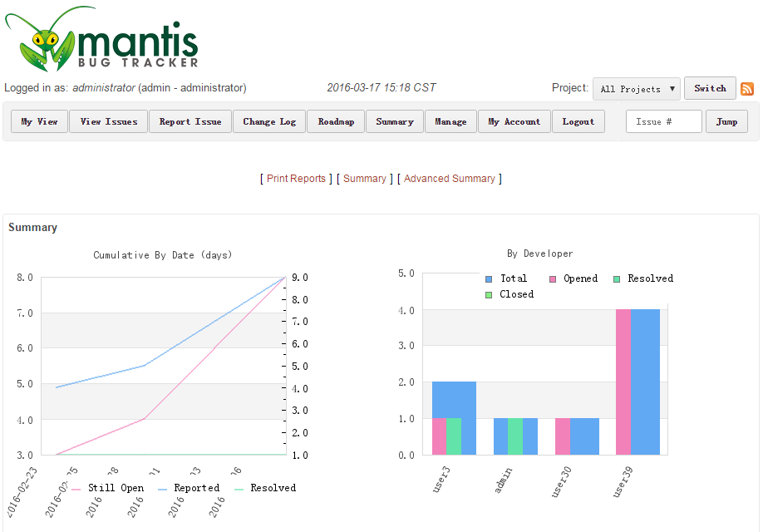Click the blue Total legend swatch
763x532 pixels.
coord(489,279)
